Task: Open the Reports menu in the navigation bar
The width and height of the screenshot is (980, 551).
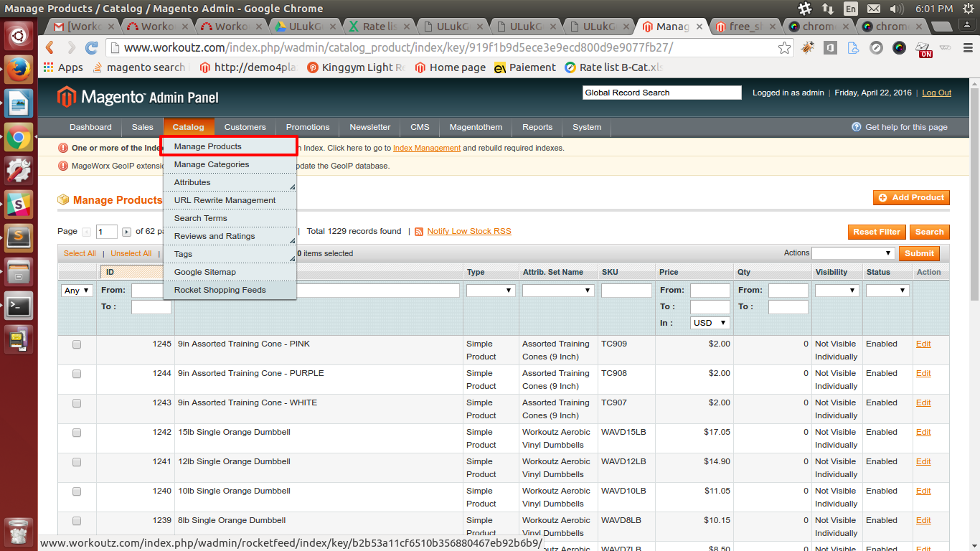Action: click(x=537, y=127)
